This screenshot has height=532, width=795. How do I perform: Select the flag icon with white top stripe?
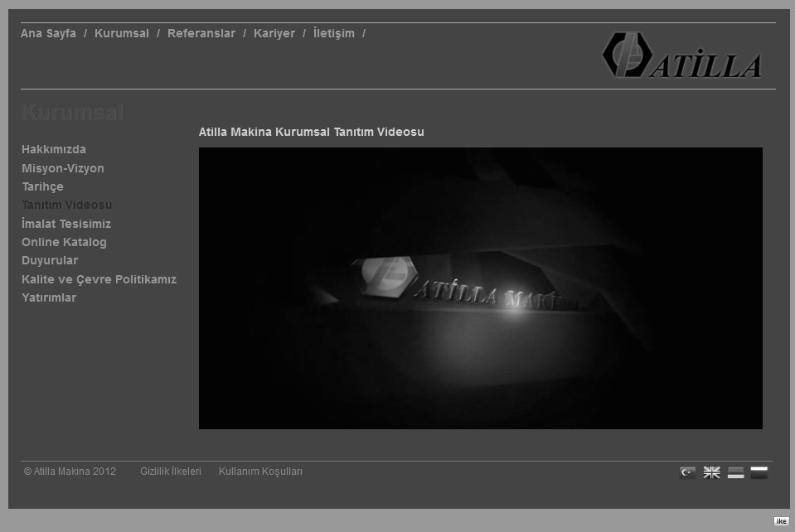(759, 472)
